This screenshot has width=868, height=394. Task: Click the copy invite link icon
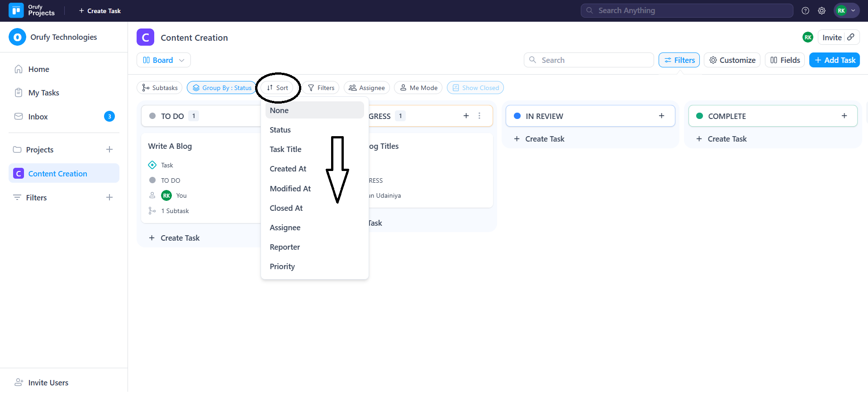(x=851, y=37)
